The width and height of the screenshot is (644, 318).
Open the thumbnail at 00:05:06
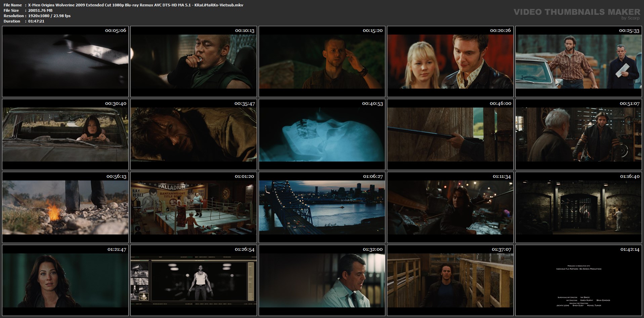tap(65, 62)
